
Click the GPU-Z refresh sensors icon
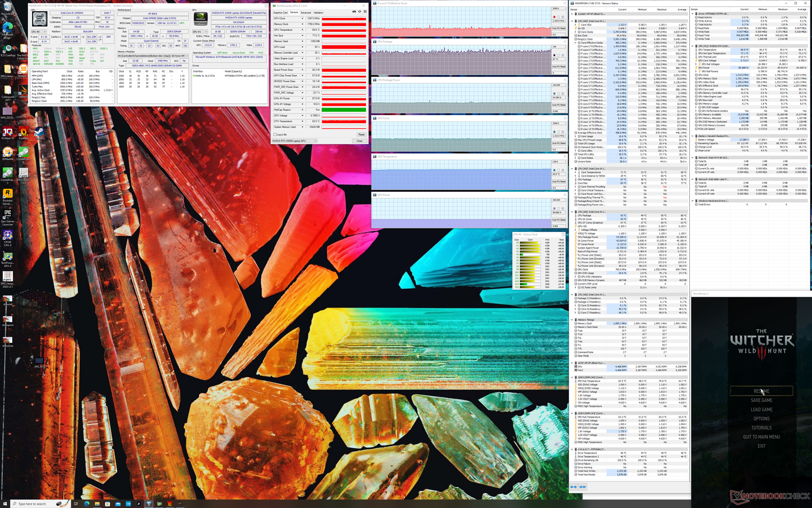(x=359, y=12)
